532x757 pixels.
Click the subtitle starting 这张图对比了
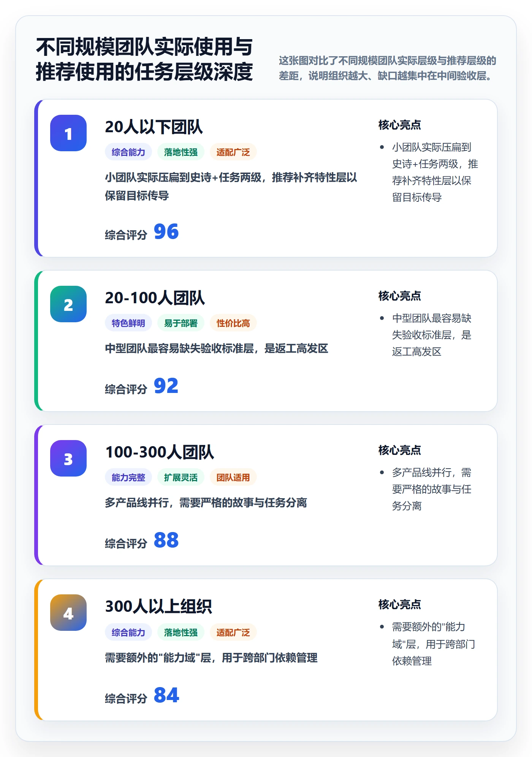point(388,68)
